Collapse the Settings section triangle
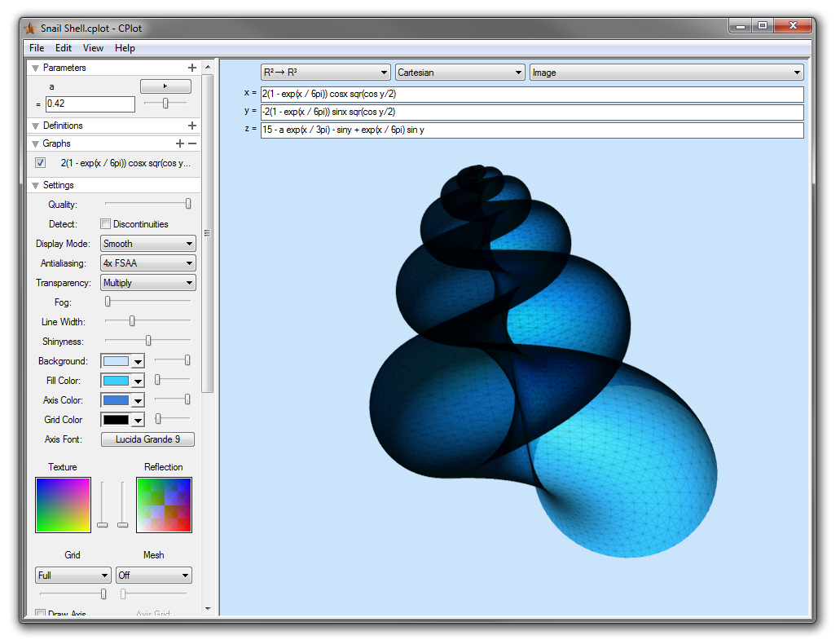The width and height of the screenshot is (840, 644). tap(35, 185)
